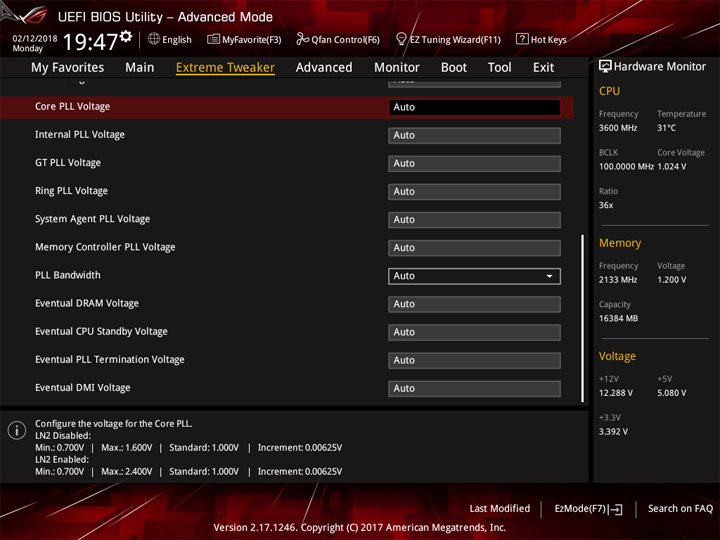This screenshot has width=720, height=540.
Task: Click Eventual CPU Standby Voltage field
Action: pos(474,332)
